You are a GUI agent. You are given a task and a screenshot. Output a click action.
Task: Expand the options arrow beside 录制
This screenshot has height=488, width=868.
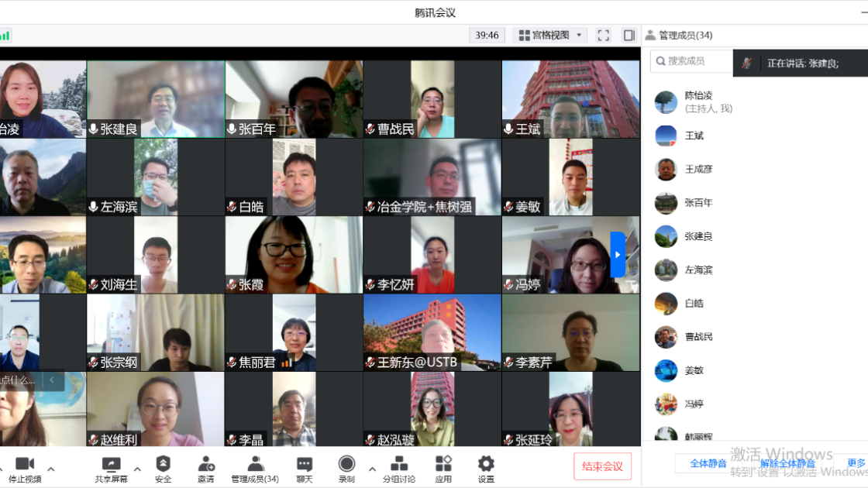[x=372, y=469]
